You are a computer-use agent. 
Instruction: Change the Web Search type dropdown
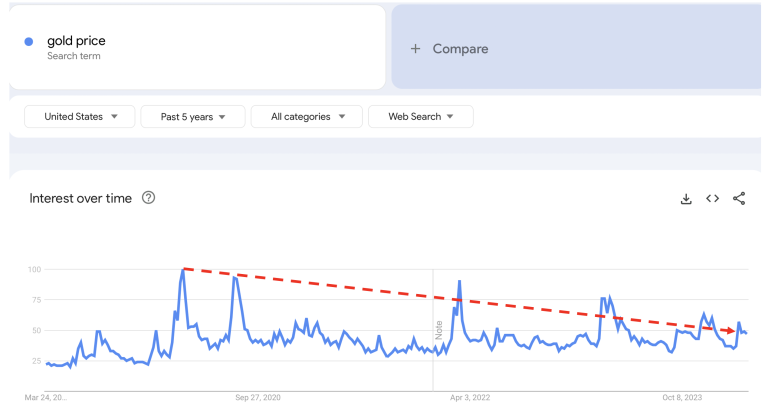coord(420,117)
